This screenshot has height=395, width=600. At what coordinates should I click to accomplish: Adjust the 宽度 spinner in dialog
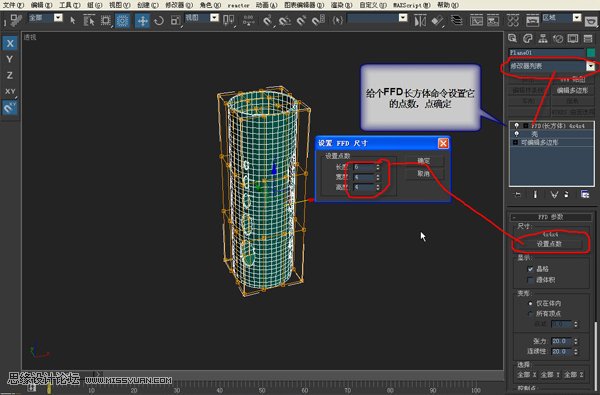[378, 178]
